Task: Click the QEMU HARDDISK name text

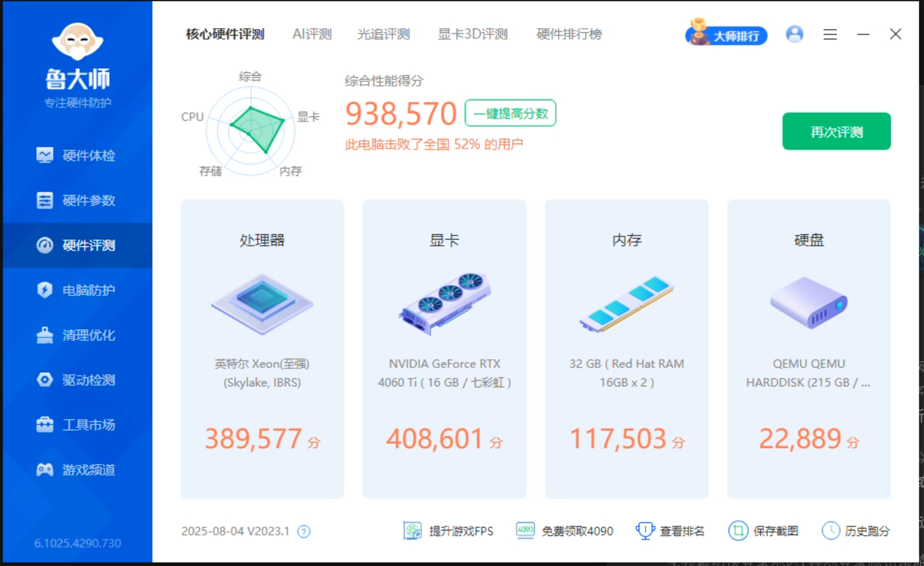Action: (x=808, y=373)
